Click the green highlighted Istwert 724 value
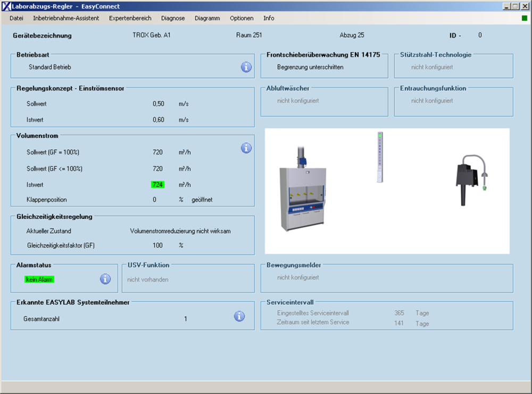532x394 pixels. [x=157, y=185]
